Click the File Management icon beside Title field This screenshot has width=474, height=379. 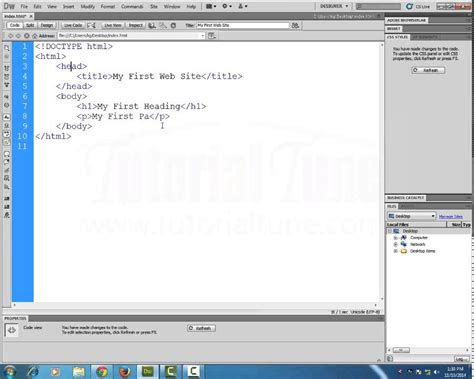[x=295, y=25]
